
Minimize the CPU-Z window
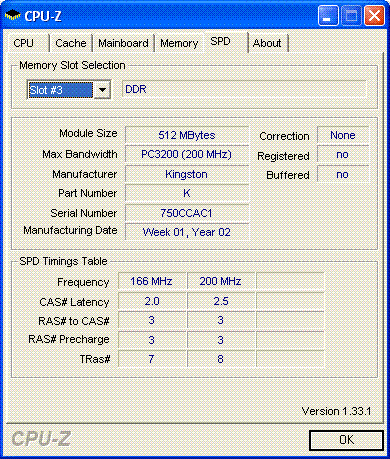coord(328,16)
